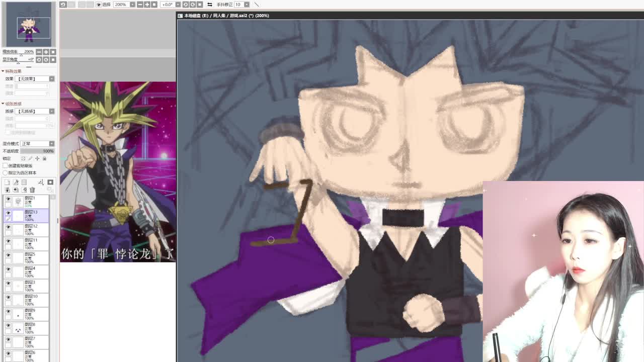Rotate canvas clockwise in top toolbar
Screen dimensions: 644x362
[193, 5]
